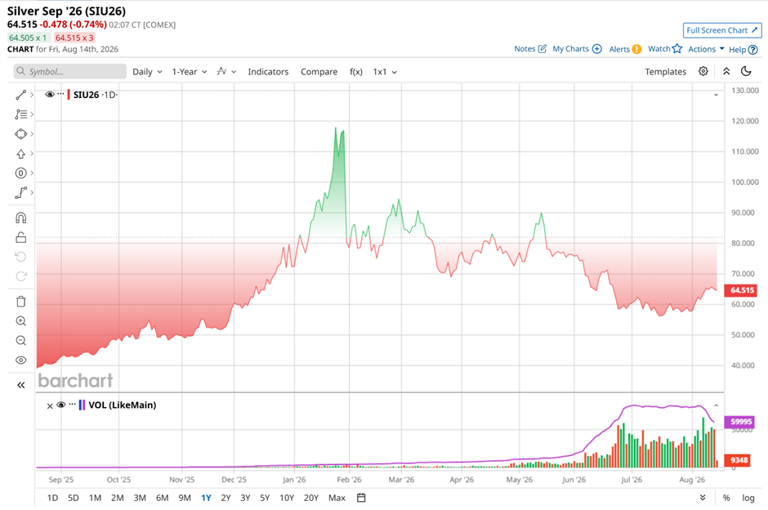Collapse the left drawing toolbar
Screen dimensions: 768x510
pos(21,385)
